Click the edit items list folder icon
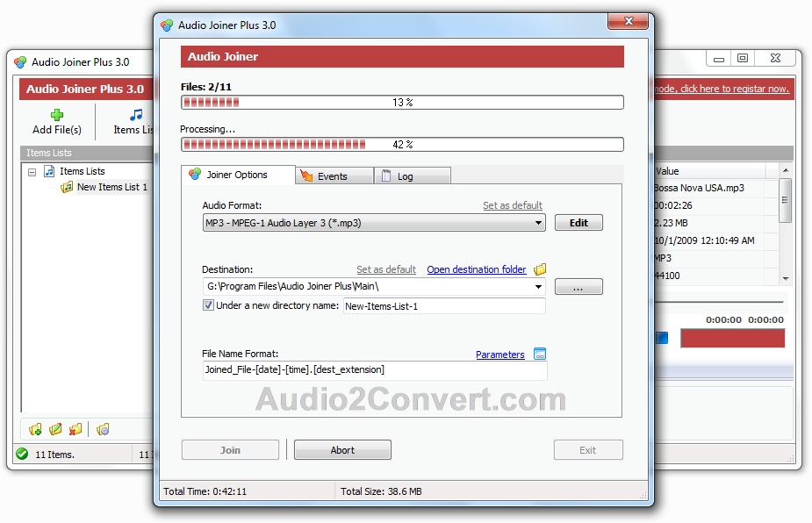Image resolution: width=812 pixels, height=523 pixels. (x=55, y=429)
